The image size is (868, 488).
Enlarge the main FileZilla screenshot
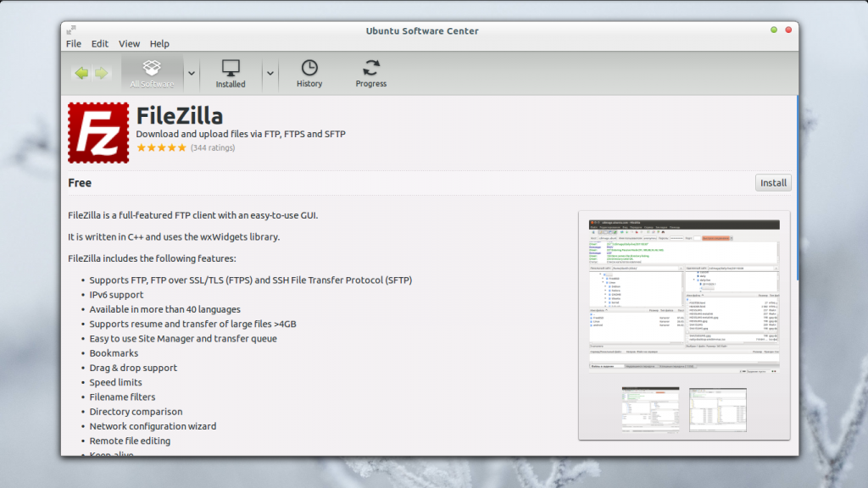click(x=684, y=297)
